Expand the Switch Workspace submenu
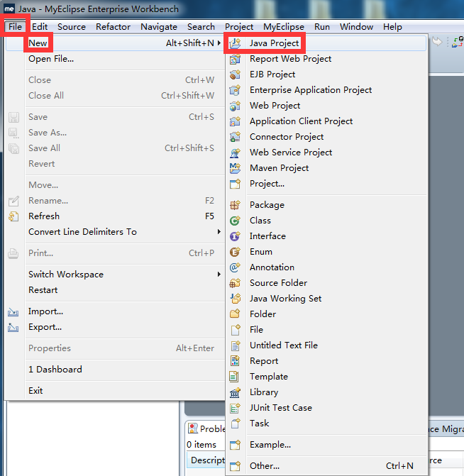This screenshot has width=464, height=476. click(x=219, y=275)
